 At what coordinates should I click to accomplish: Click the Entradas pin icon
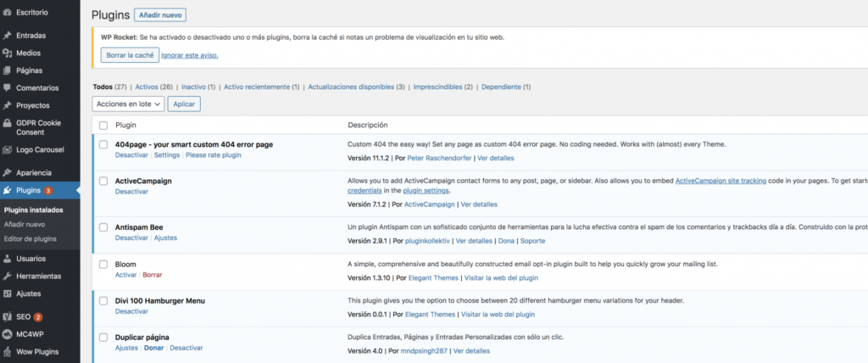point(8,36)
